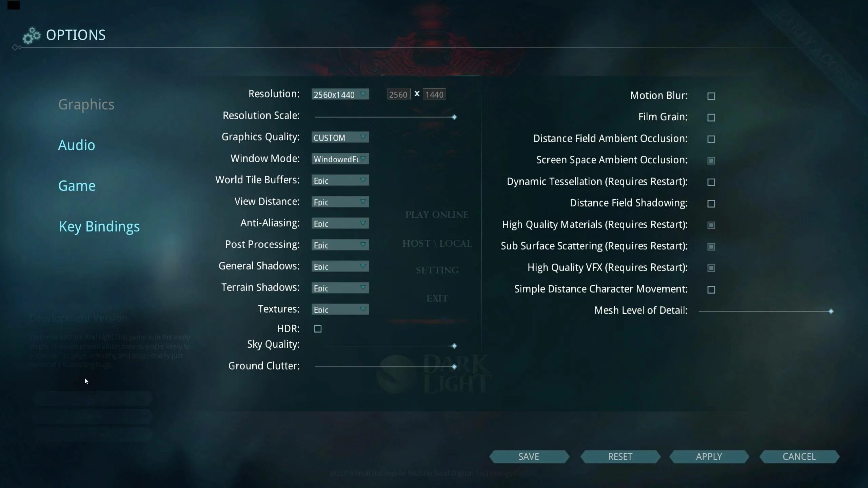Enable Distance Field Shadowing
This screenshot has height=488, width=868.
711,203
